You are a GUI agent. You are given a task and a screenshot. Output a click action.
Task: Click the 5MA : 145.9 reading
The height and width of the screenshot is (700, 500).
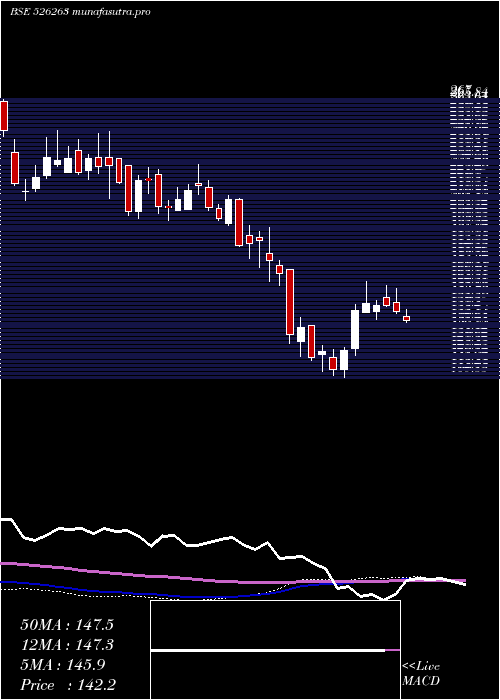[63, 665]
